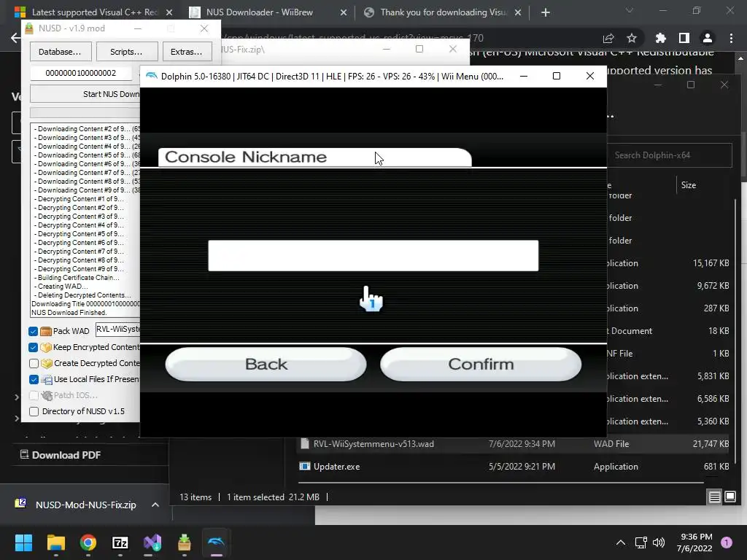The width and height of the screenshot is (747, 560).
Task: Open the Database... menu in NUSD
Action: coord(61,52)
